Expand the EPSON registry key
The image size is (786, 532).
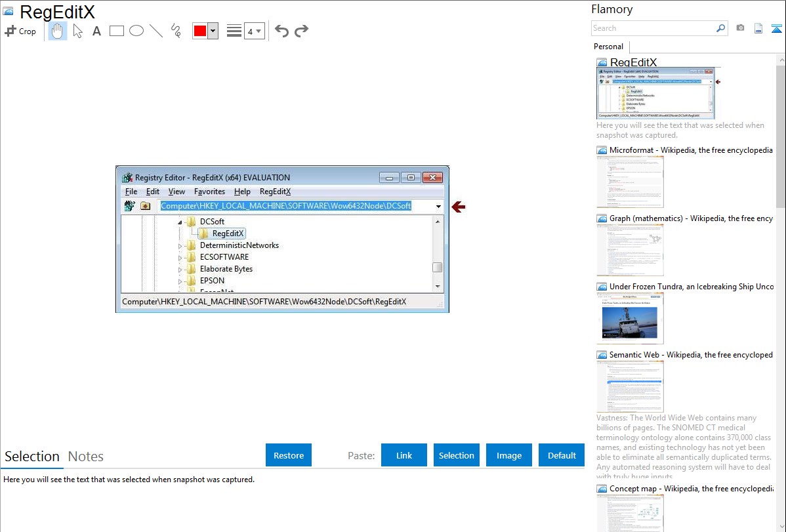180,281
